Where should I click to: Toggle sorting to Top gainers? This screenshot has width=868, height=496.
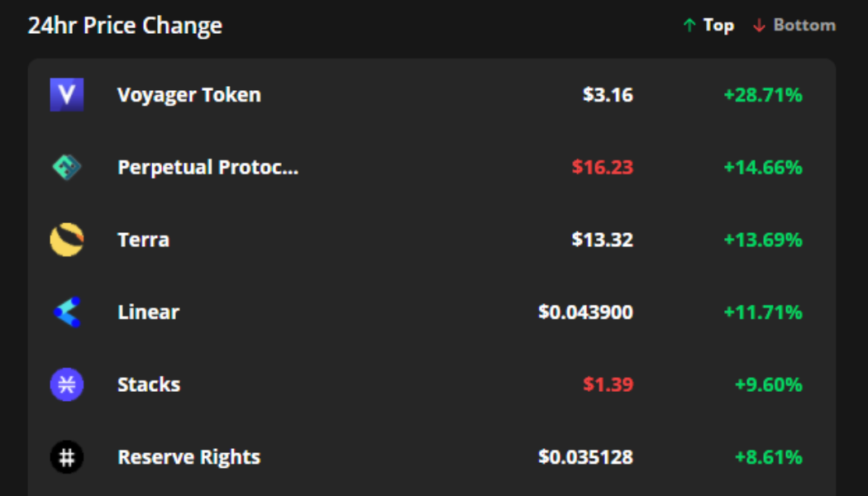[x=718, y=25]
